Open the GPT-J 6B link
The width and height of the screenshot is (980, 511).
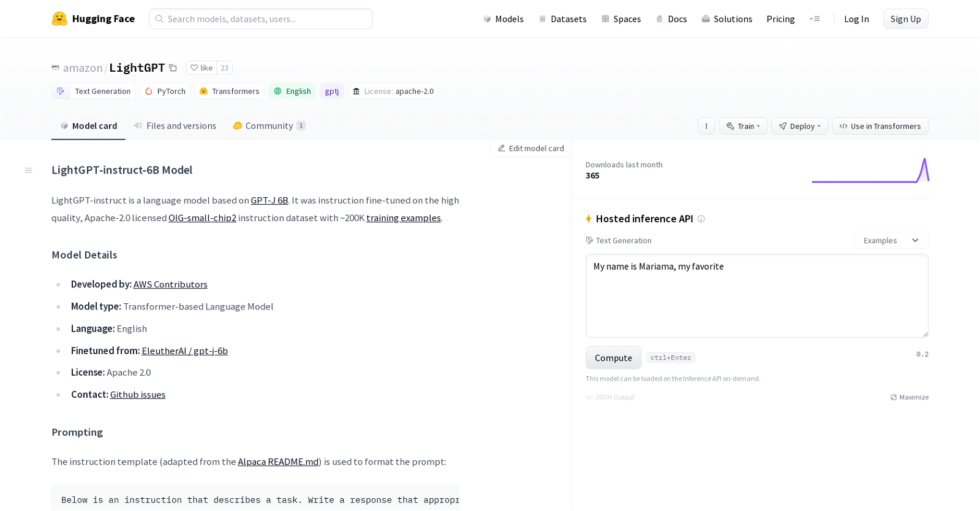tap(269, 200)
